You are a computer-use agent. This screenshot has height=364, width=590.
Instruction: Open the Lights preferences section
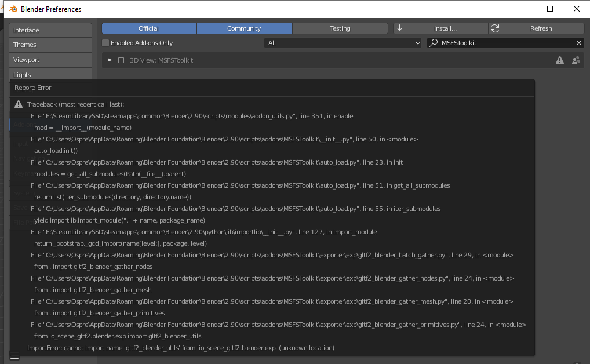(50, 75)
